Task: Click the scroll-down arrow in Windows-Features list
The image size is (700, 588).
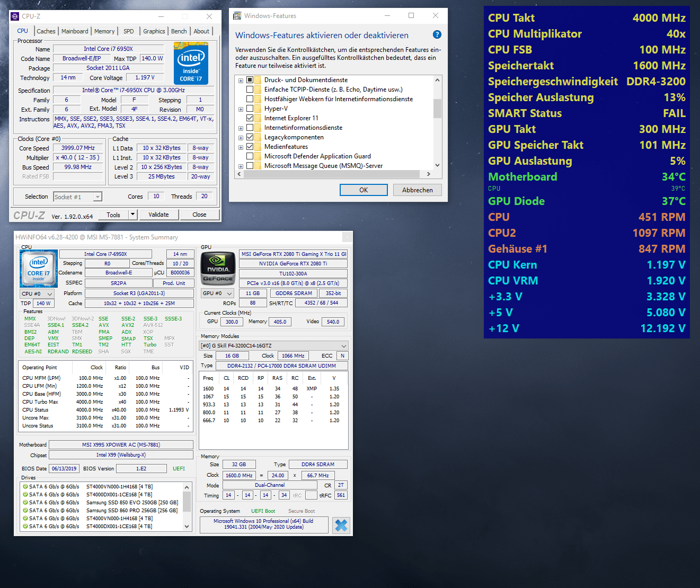Action: pyautogui.click(x=437, y=165)
